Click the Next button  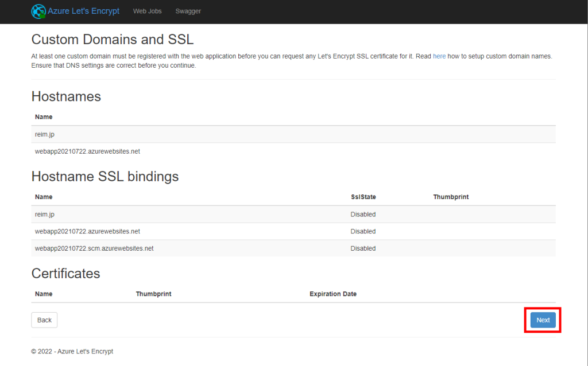pos(543,320)
